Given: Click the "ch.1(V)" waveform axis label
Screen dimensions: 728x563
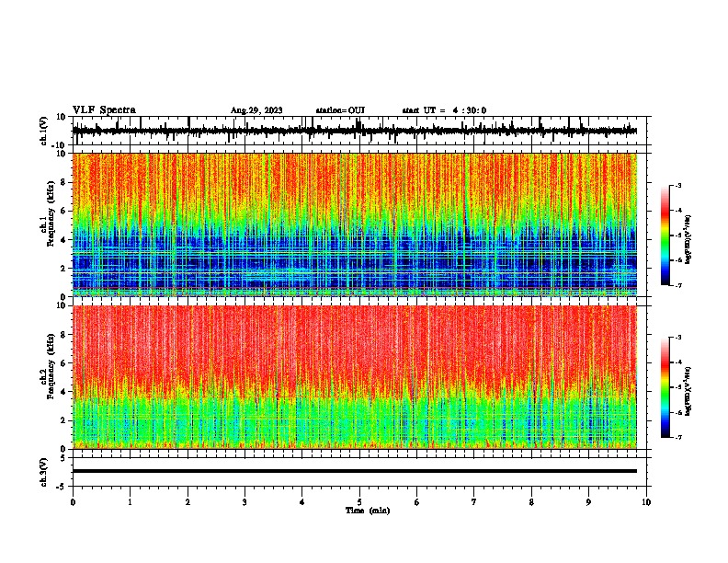Looking at the screenshot, I should point(44,131).
